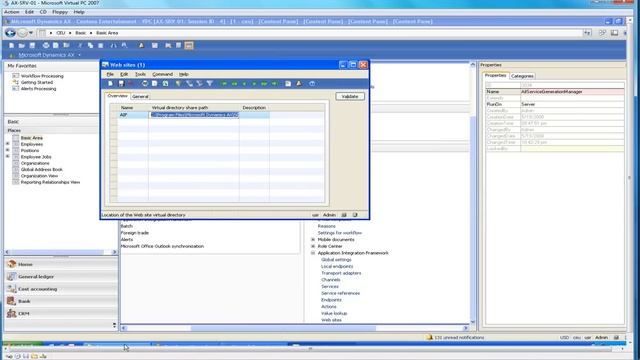Open Virtual PC CD menu
The width and height of the screenshot is (640, 360).
(43, 12)
